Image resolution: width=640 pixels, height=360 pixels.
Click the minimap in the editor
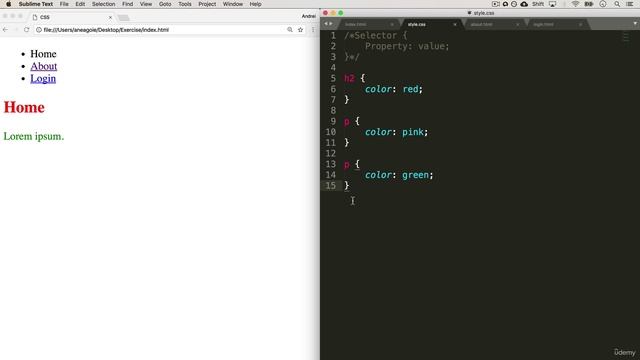click(x=626, y=37)
